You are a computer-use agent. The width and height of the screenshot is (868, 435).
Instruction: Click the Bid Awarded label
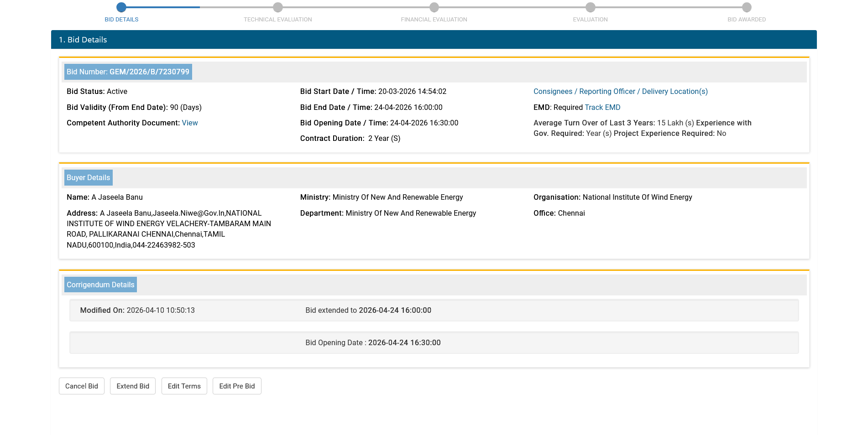[747, 20]
